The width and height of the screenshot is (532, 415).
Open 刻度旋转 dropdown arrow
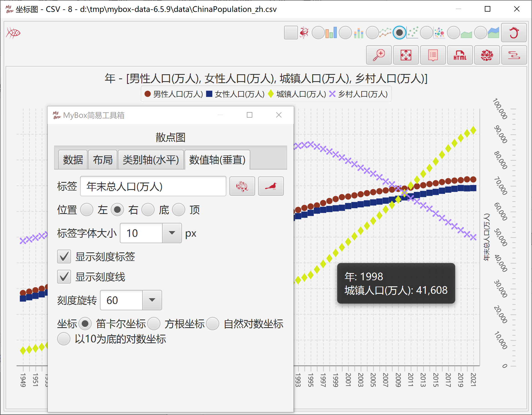click(152, 300)
